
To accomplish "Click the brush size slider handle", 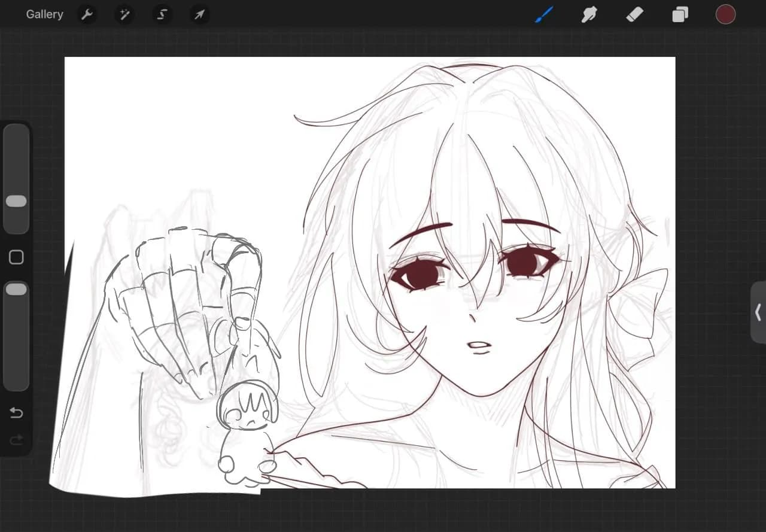I will [16, 201].
